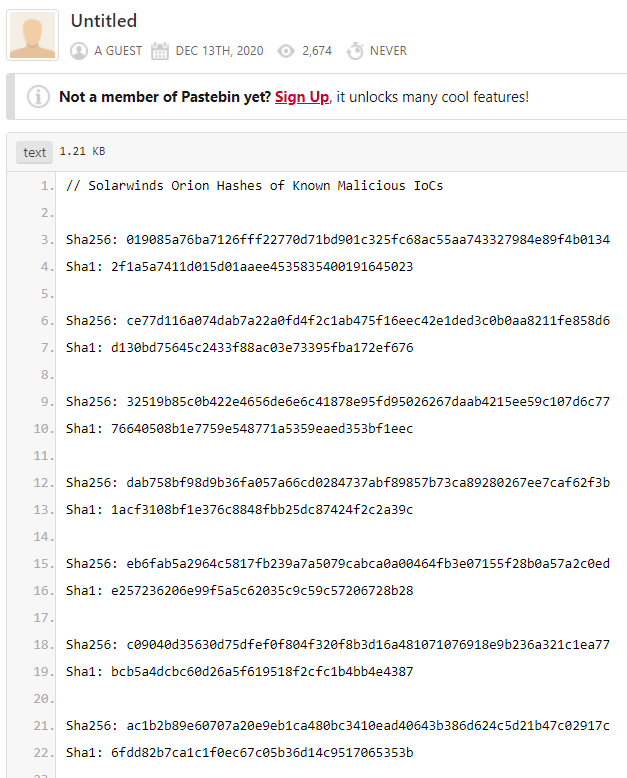Click the DEC 13TH, 2020 date text
The image size is (627, 778).
tap(219, 51)
